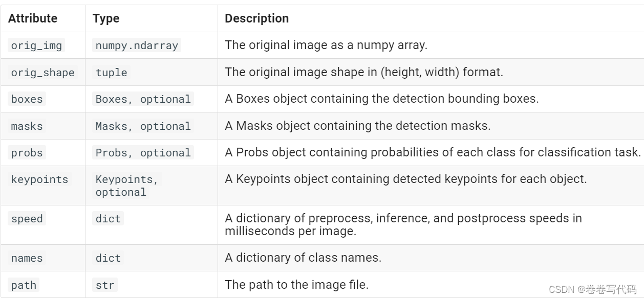This screenshot has height=299, width=644.
Task: Click the str type label
Action: [105, 285]
